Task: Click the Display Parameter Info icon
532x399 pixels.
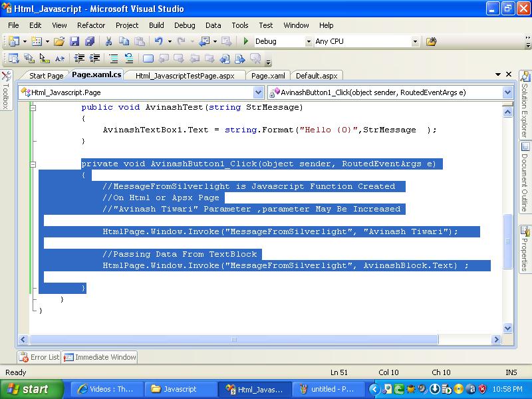Action: [x=29, y=59]
